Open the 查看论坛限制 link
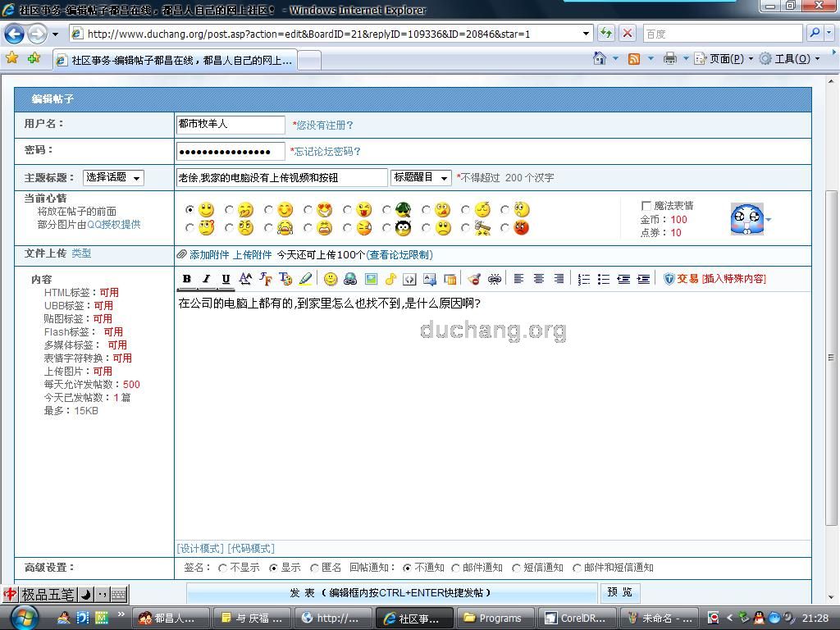Image resolution: width=840 pixels, height=630 pixels. [399, 255]
